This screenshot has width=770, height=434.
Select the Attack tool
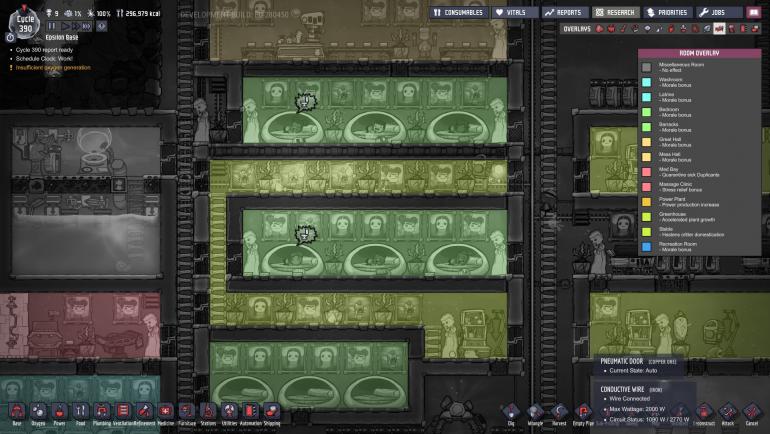point(728,412)
